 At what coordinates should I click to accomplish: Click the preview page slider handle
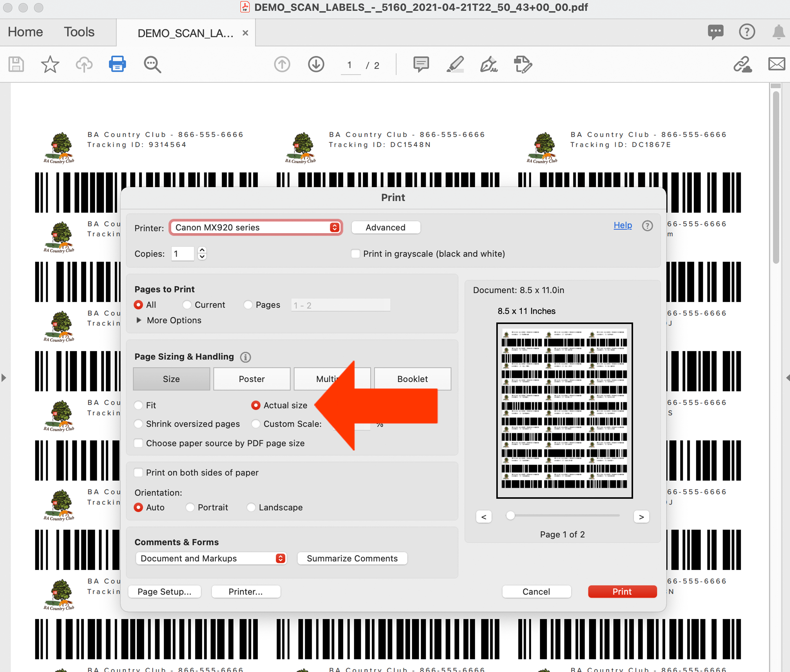click(x=510, y=515)
